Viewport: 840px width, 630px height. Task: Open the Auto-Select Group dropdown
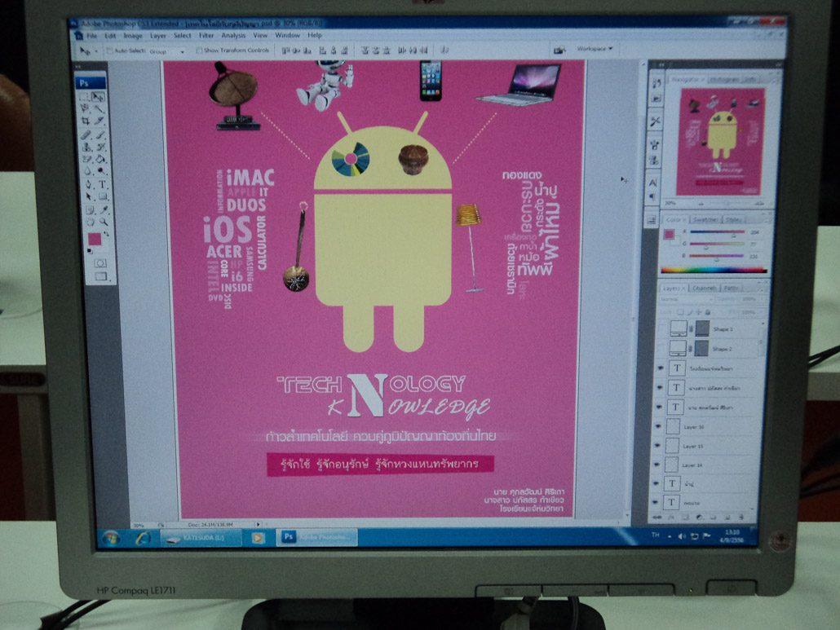pos(166,51)
